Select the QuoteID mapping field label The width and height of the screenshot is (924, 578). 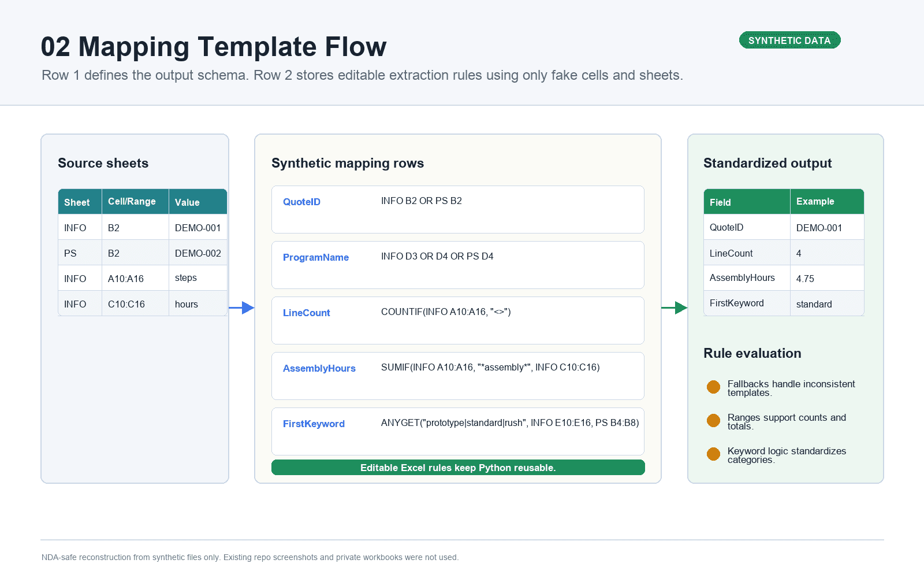[x=301, y=202]
